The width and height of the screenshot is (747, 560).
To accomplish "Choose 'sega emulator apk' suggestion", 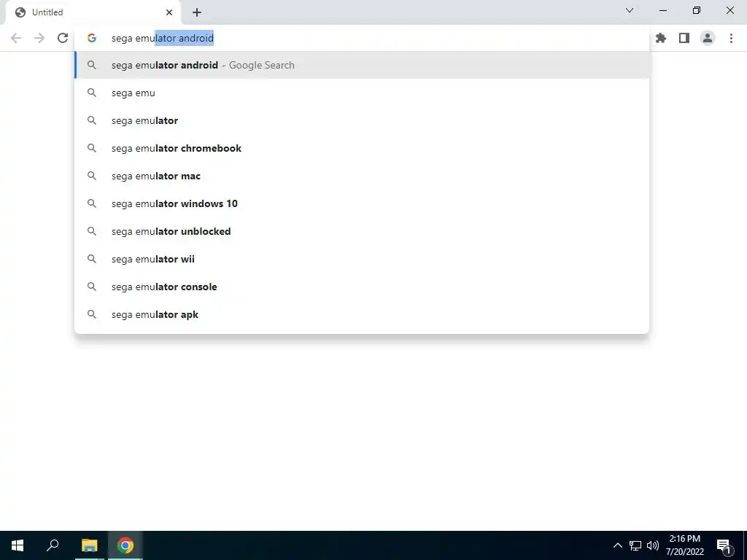I will pyautogui.click(x=362, y=314).
